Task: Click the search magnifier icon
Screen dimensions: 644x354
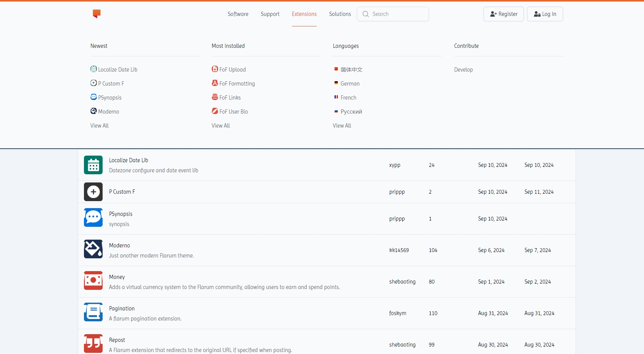Action: [x=366, y=14]
